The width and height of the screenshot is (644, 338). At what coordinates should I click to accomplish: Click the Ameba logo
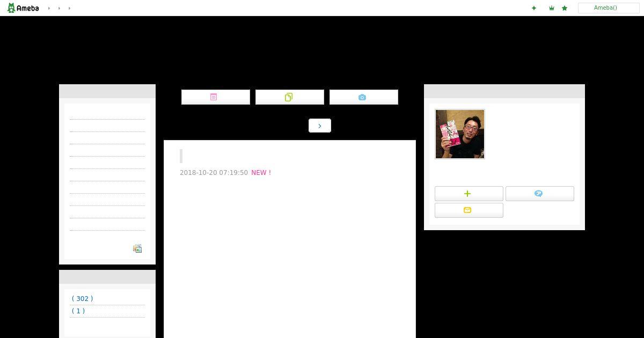pyautogui.click(x=23, y=8)
